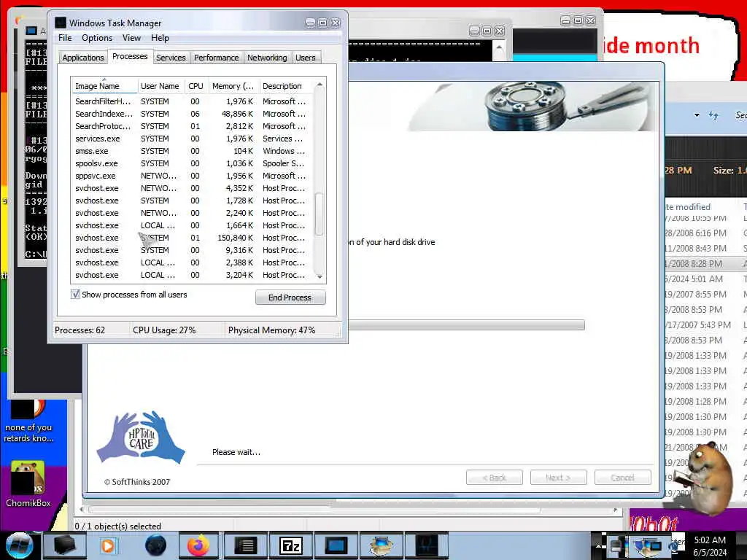747x560 pixels.
Task: Open the View menu in Task Manager
Action: click(131, 38)
